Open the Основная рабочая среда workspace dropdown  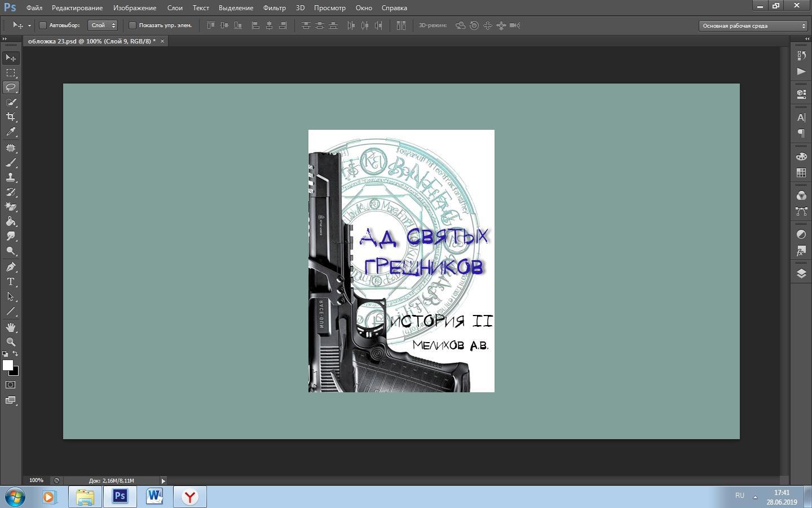(x=754, y=25)
